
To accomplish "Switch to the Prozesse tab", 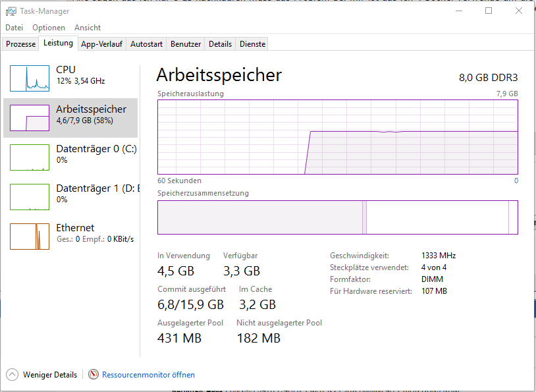I will point(20,44).
